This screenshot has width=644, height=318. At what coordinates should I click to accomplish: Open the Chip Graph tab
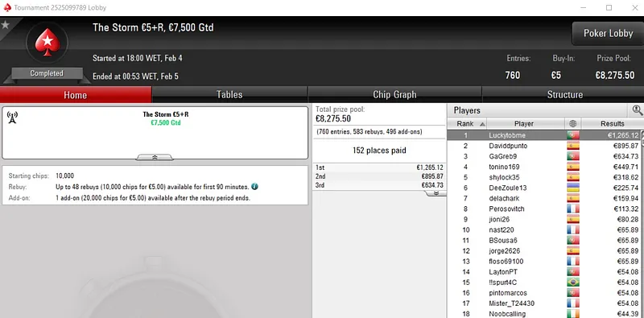tap(394, 94)
